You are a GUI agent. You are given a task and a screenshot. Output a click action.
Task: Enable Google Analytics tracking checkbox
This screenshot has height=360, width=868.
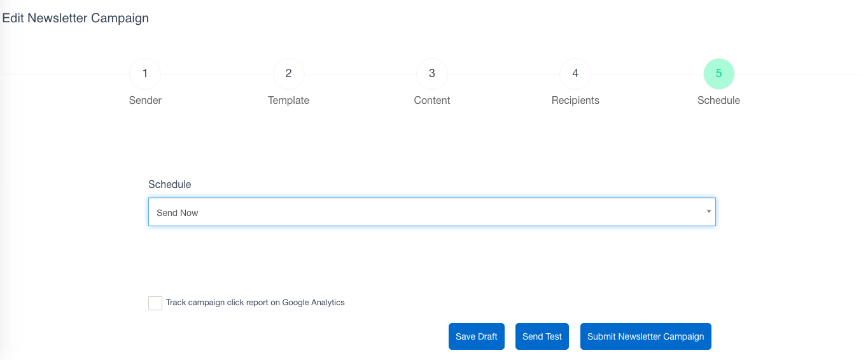[155, 303]
